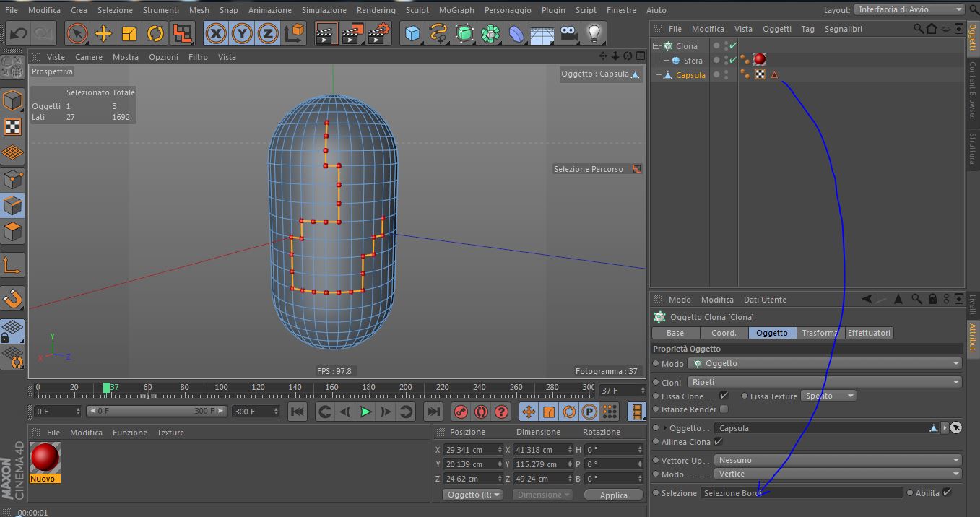
Task: Toggle the Fissa Clone checkbox
Action: 724,396
